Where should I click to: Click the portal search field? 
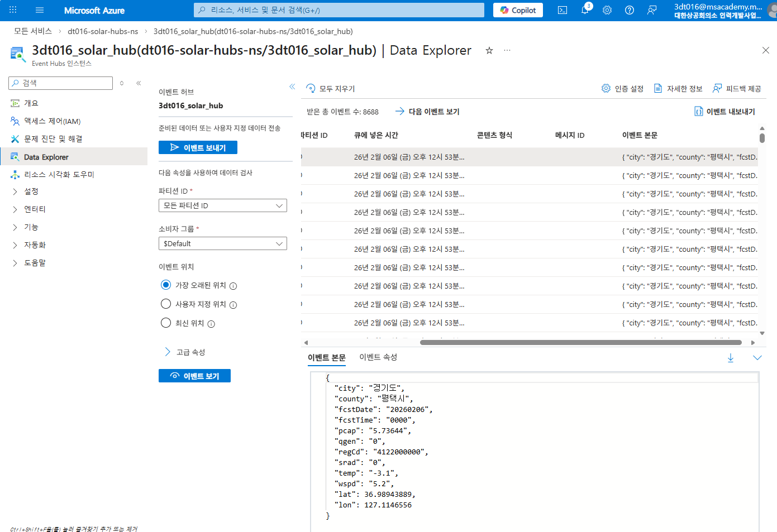[x=339, y=10]
